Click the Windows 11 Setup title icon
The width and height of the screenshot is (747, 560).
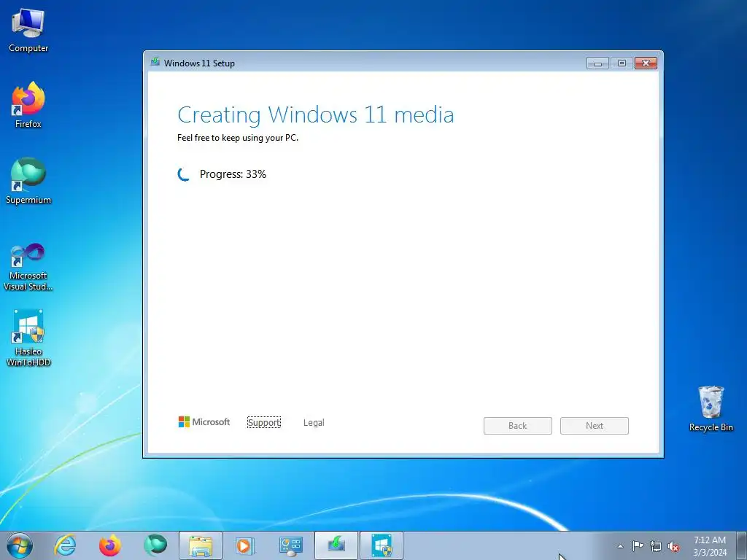[155, 62]
